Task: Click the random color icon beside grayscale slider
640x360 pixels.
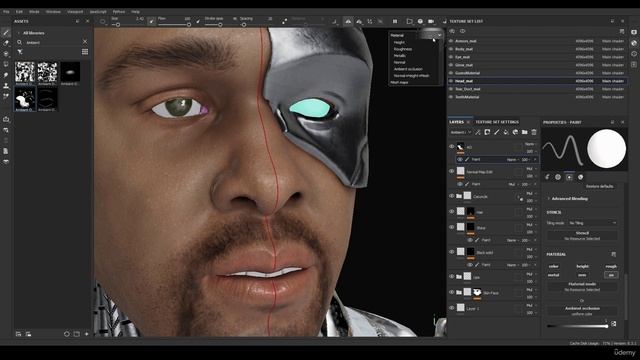Action: (x=613, y=324)
